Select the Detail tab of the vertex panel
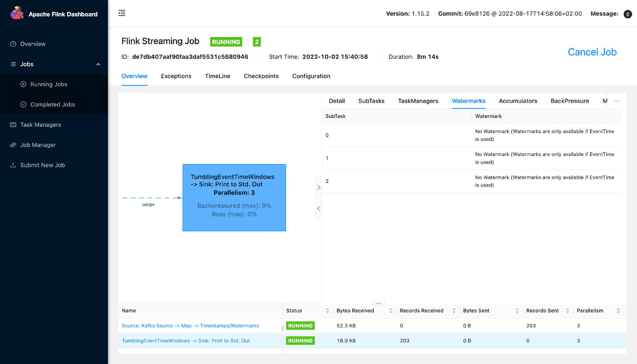The width and height of the screenshot is (637, 364). click(x=337, y=101)
